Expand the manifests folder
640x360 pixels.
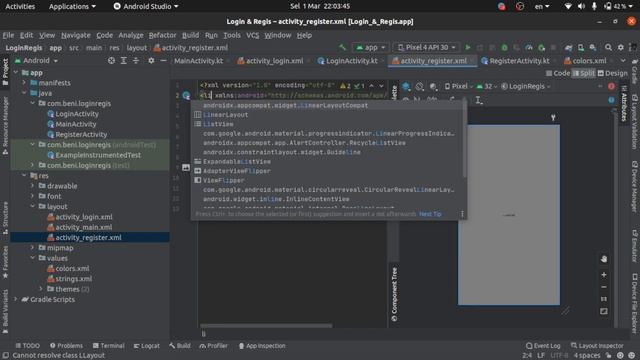pos(24,83)
